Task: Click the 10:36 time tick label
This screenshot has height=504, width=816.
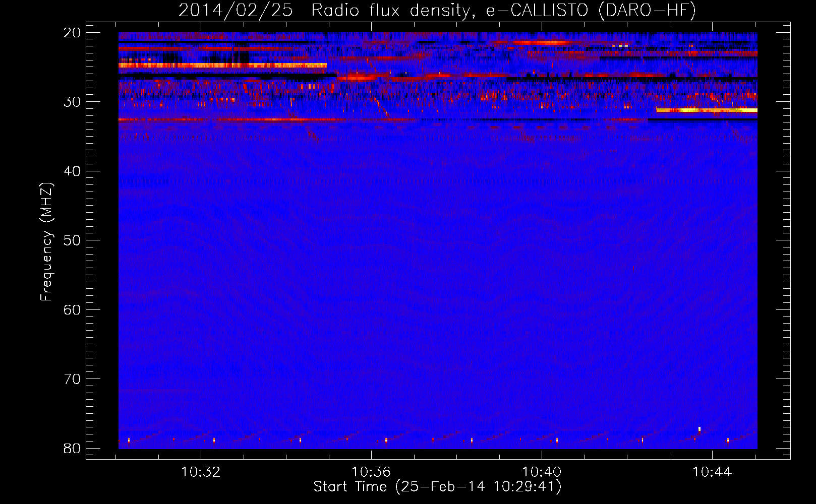Action: pyautogui.click(x=371, y=472)
